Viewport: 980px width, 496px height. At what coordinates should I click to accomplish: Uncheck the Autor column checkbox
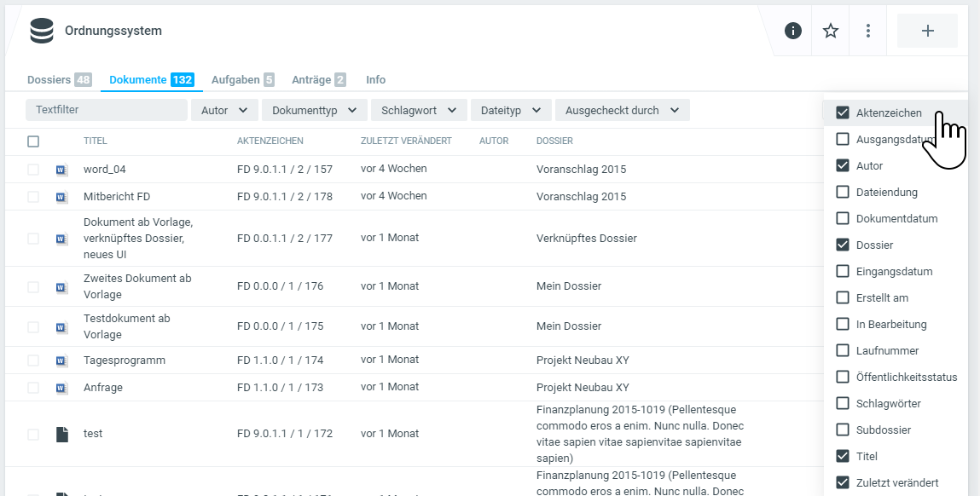click(843, 166)
